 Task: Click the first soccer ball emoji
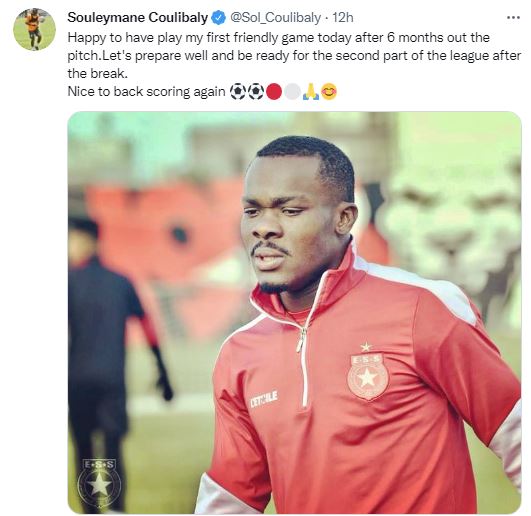click(x=238, y=92)
